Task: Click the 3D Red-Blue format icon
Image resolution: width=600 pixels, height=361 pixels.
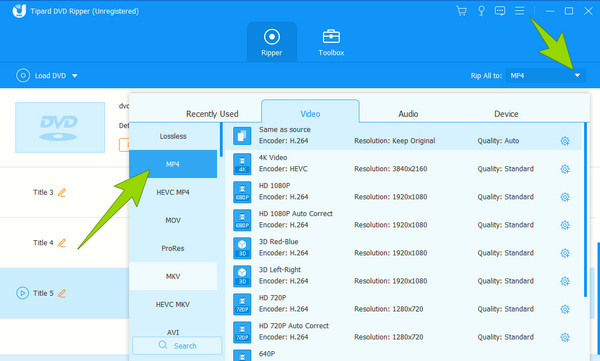Action: tap(242, 248)
